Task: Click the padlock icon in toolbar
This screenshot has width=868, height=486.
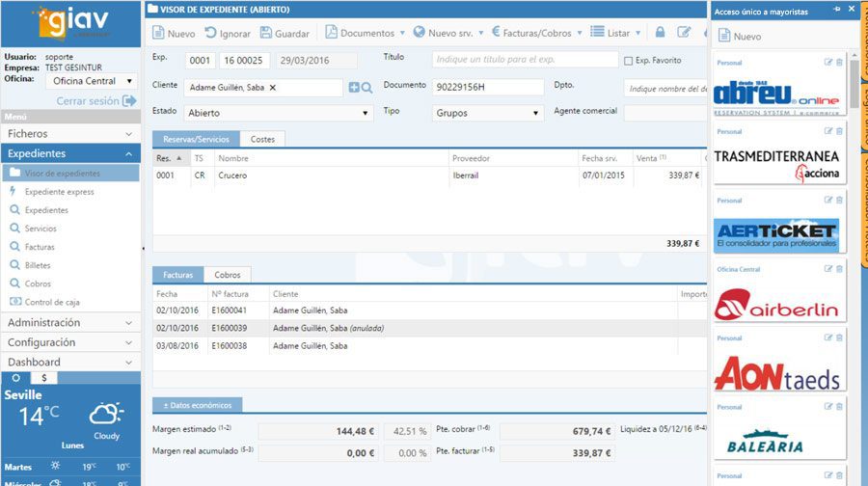Action: click(660, 33)
